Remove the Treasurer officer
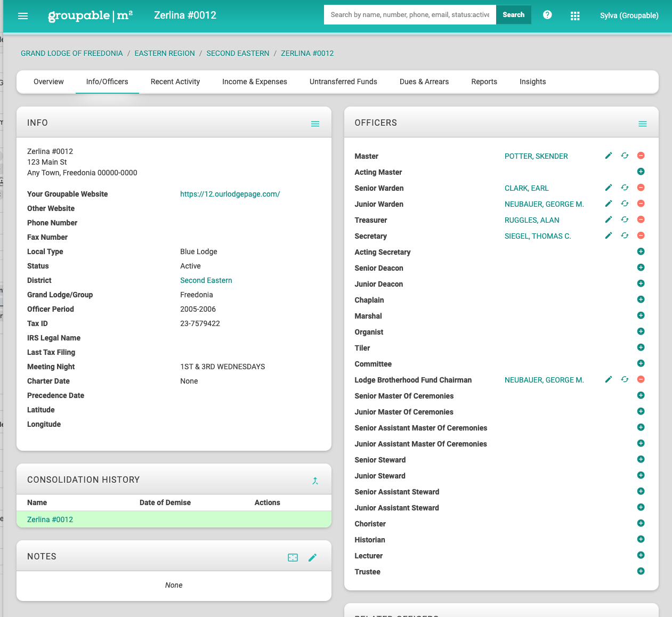 pyautogui.click(x=641, y=220)
